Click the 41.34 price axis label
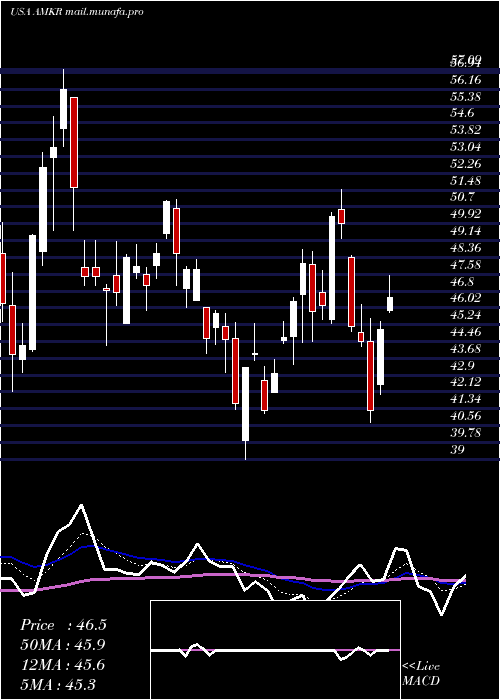500x700 pixels. 466,400
